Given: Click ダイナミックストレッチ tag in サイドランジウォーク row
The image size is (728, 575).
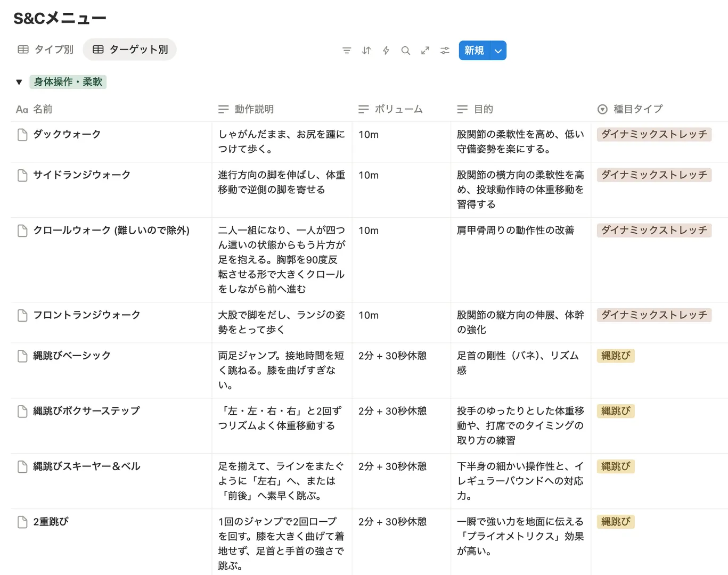Looking at the screenshot, I should point(653,175).
